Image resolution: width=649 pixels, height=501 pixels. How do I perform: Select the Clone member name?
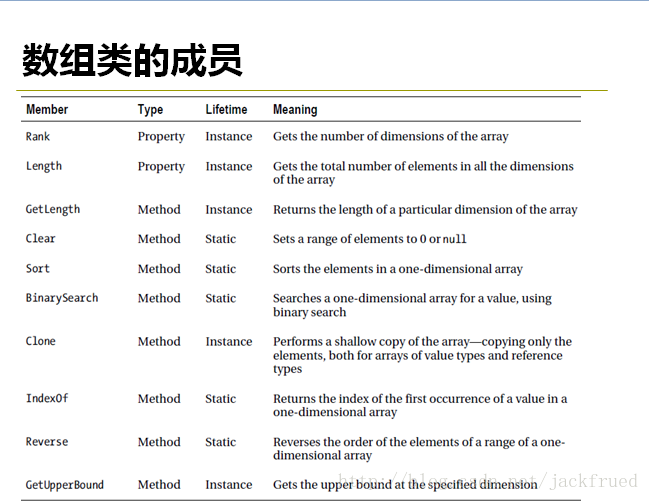pyautogui.click(x=41, y=341)
